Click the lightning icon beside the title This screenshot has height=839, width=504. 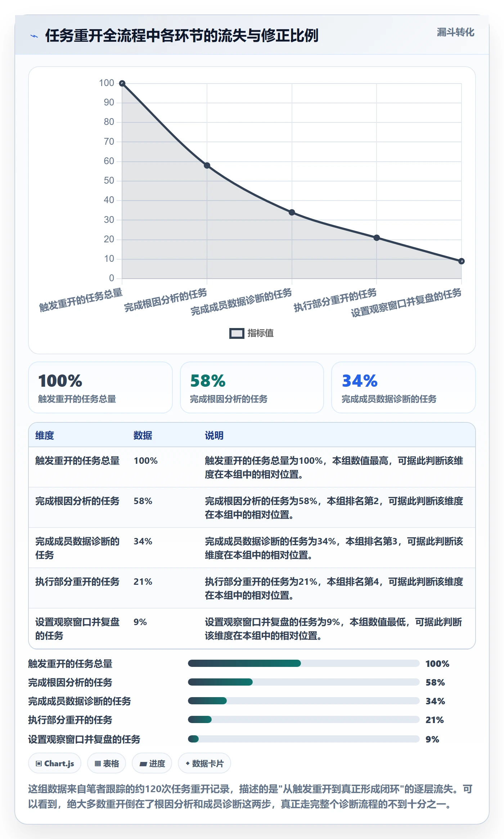(x=34, y=36)
